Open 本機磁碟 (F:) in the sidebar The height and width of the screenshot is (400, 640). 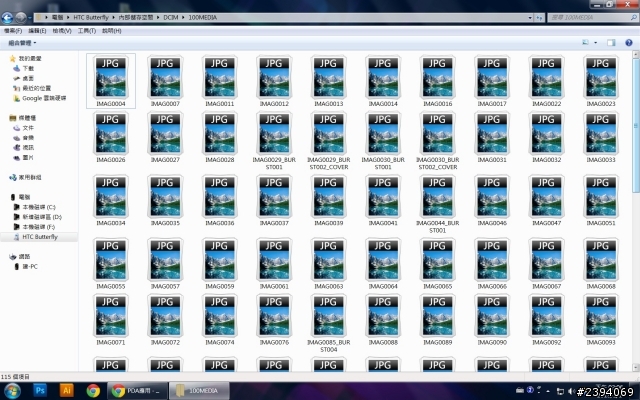34,227
